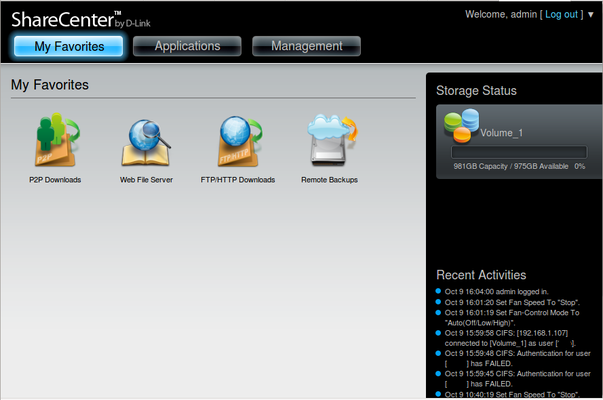Viewport: 603px width, 400px height.
Task: Click the Volume_1 name text
Action: pos(501,133)
